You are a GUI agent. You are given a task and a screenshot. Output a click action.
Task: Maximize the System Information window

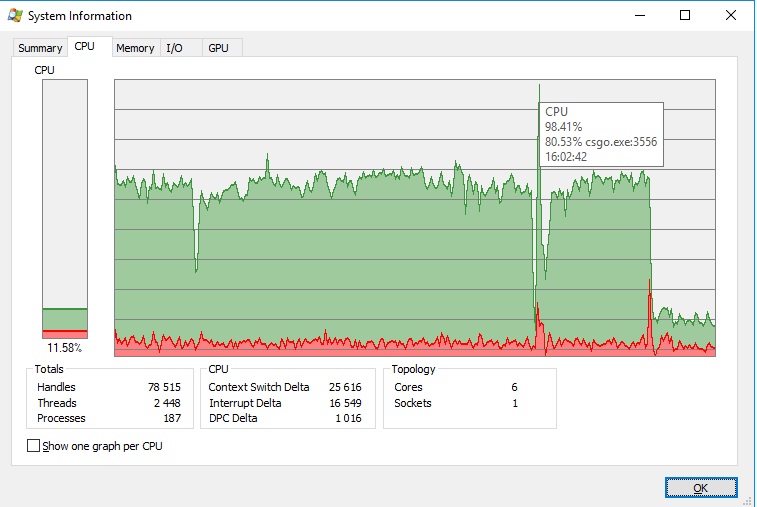(685, 15)
